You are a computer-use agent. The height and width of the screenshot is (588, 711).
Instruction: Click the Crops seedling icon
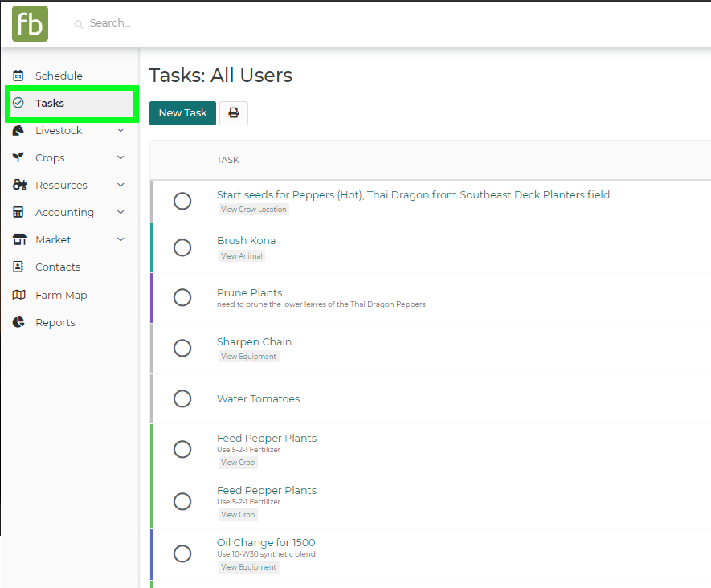coord(18,157)
